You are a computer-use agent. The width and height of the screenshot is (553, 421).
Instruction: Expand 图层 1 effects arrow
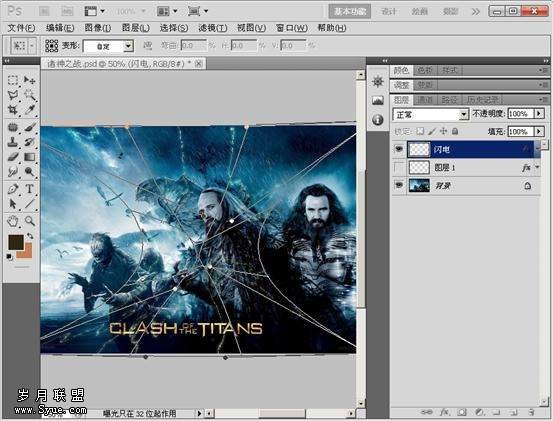[x=537, y=167]
